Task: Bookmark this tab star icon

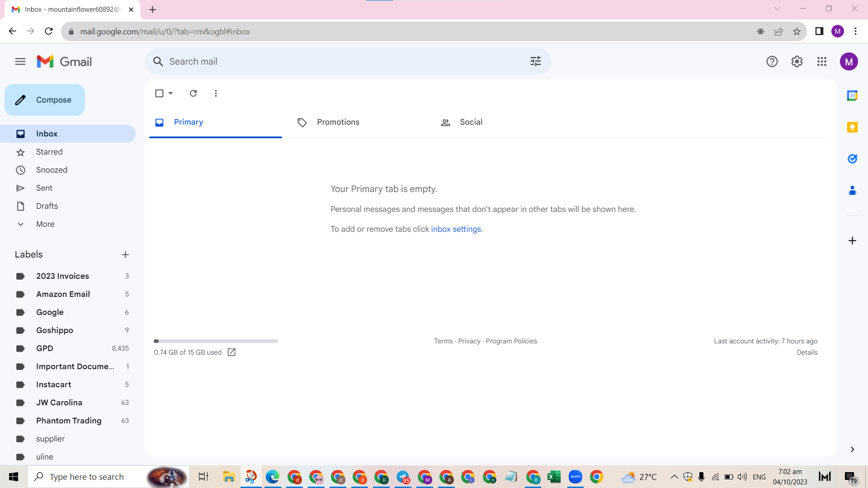Action: point(797,32)
